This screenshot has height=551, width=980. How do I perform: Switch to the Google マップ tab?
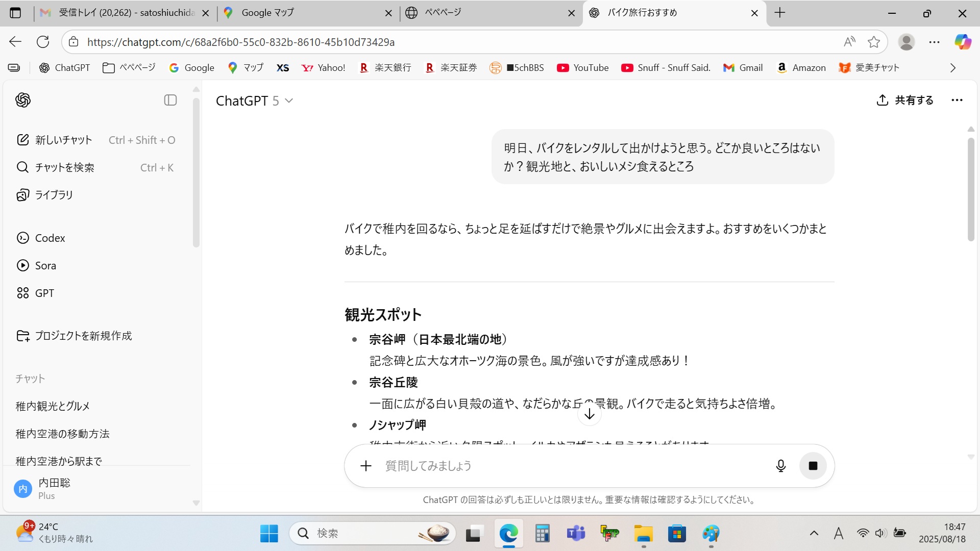pyautogui.click(x=308, y=13)
